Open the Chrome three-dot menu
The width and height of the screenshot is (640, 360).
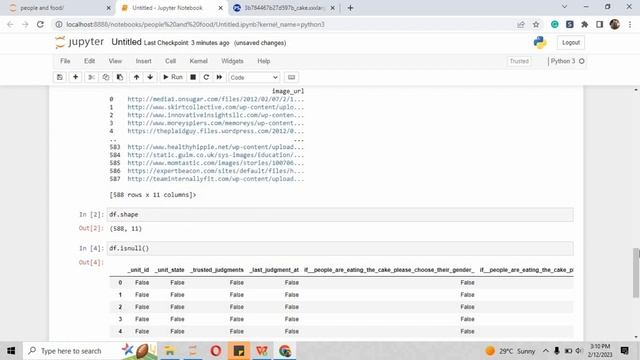pyautogui.click(x=630, y=24)
